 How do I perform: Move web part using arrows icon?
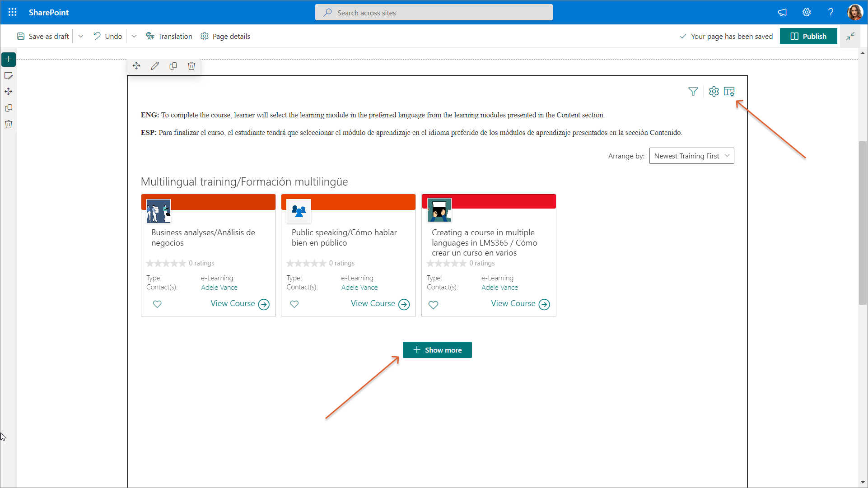[136, 66]
